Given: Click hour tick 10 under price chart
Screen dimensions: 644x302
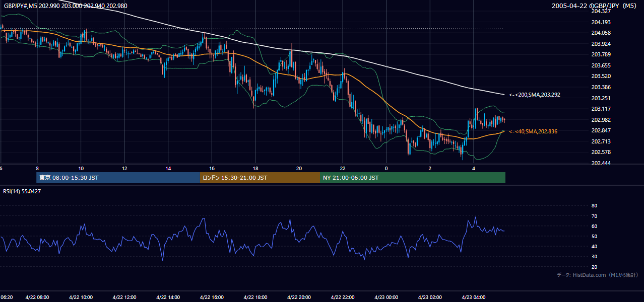Looking at the screenshot, I should click(81, 168).
